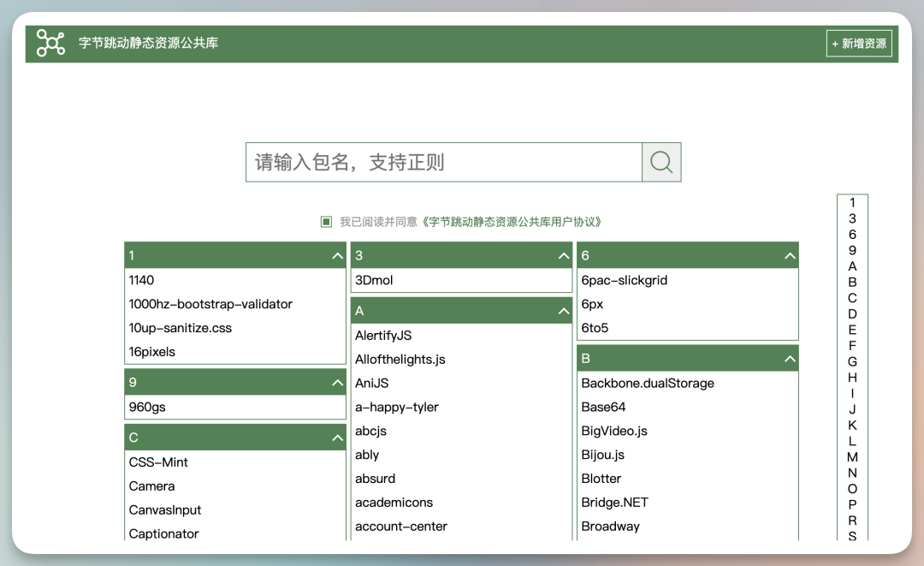
Task: Open the BigVideo.js package
Action: point(614,431)
